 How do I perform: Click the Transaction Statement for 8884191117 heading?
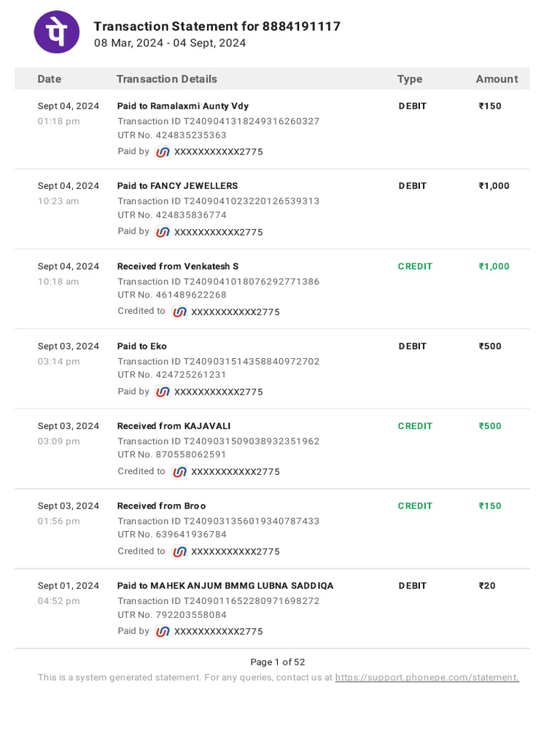tap(217, 26)
